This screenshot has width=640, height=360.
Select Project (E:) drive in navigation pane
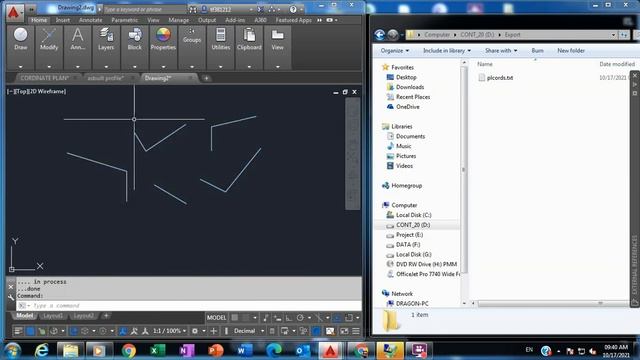coord(409,235)
